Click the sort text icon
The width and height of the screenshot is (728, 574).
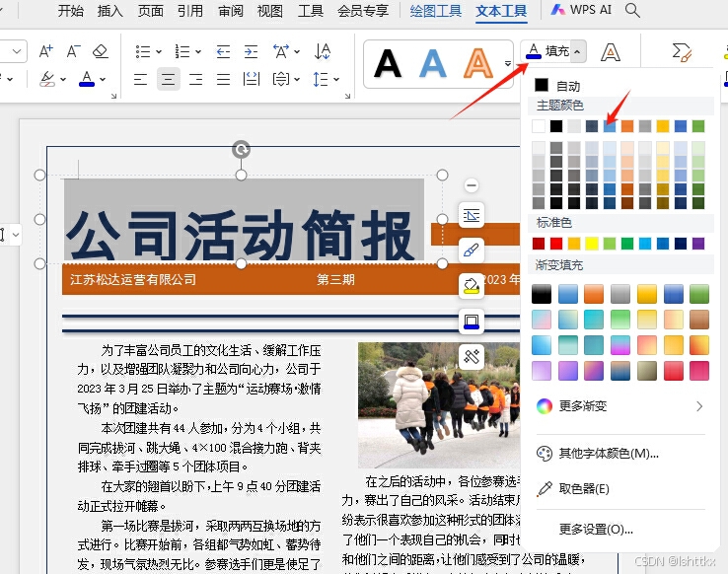click(x=323, y=51)
